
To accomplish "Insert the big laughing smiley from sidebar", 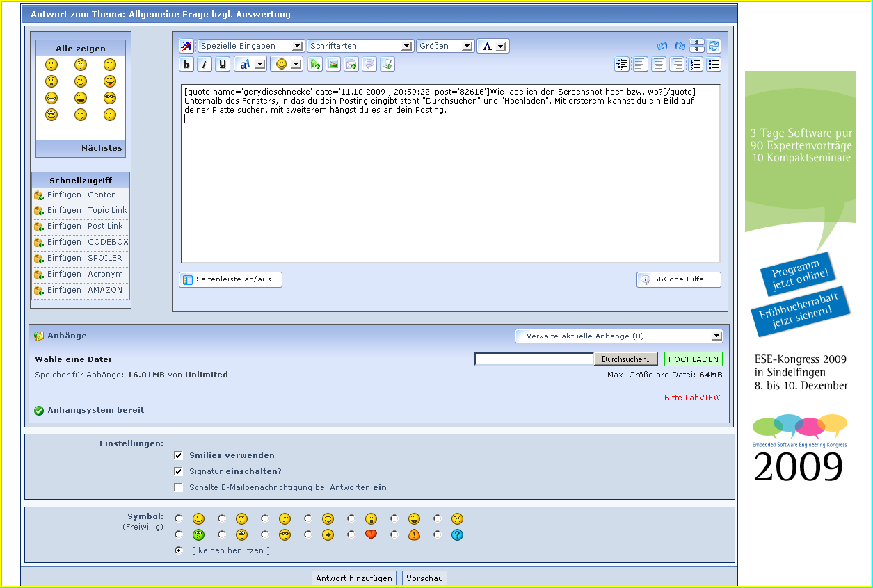I will click(x=81, y=98).
